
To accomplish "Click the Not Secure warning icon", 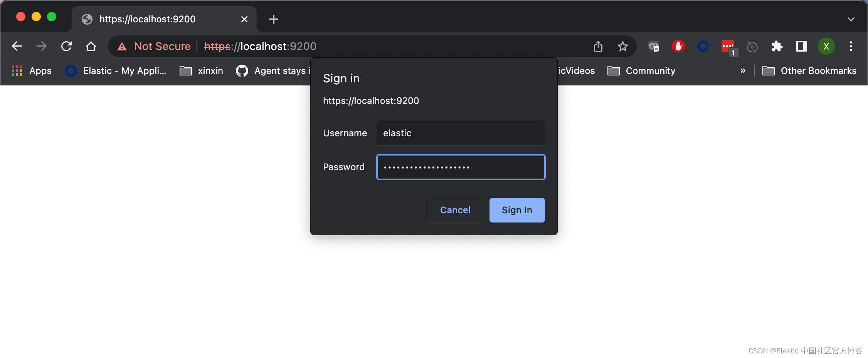I will 122,47.
